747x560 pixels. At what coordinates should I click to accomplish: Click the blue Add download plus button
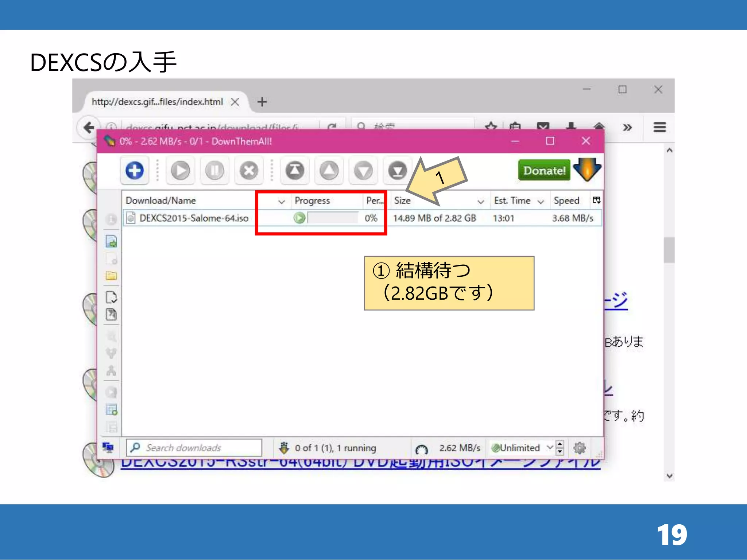[x=134, y=170]
